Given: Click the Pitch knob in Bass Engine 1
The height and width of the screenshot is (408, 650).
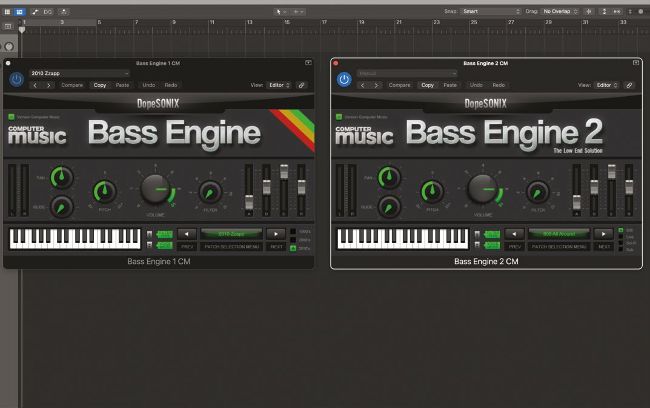Looking at the screenshot, I should [104, 192].
